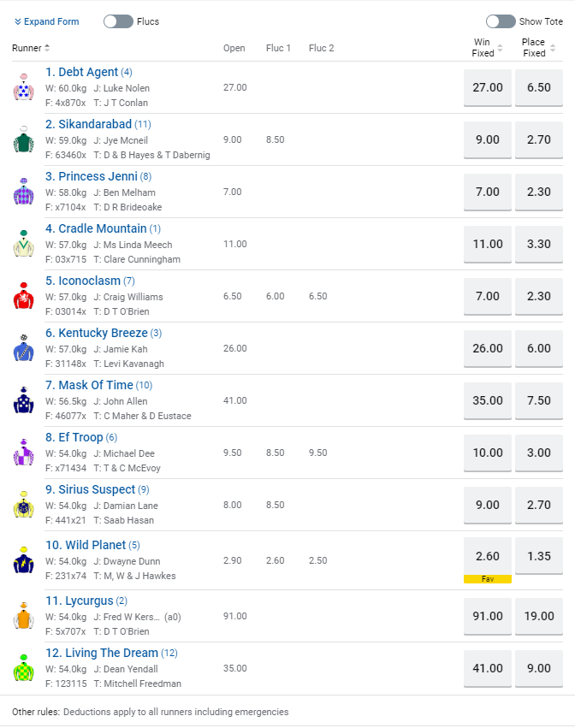The image size is (575, 728).
Task: Sort runners by Runner column arrows
Action: 47,48
